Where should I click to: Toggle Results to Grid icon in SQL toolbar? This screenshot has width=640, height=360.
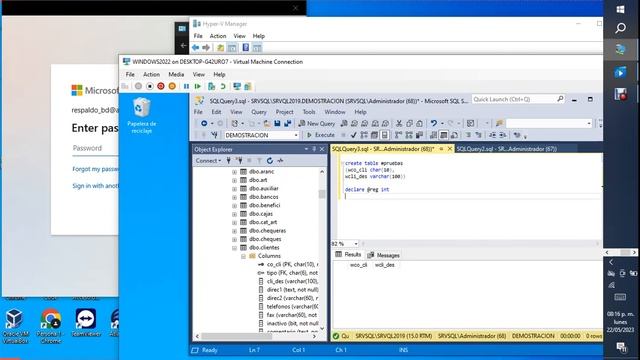(x=443, y=135)
